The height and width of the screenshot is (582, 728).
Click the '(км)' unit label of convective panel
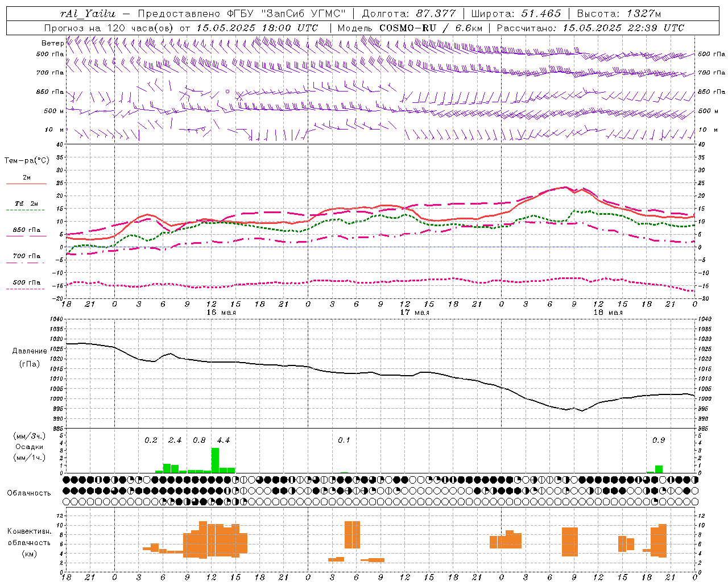click(x=30, y=554)
